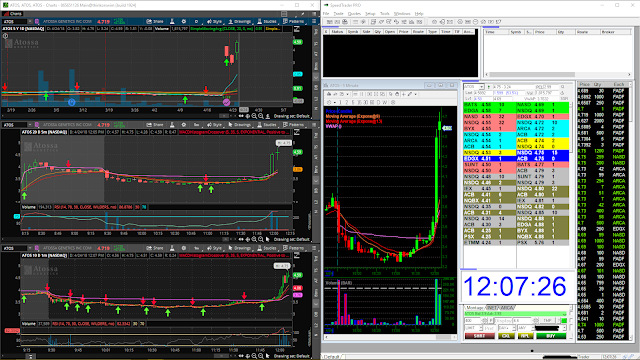Click the printer icon in SpeedTrader main toolbar
Viewport: 640px width, 360px height.
tap(345, 22)
